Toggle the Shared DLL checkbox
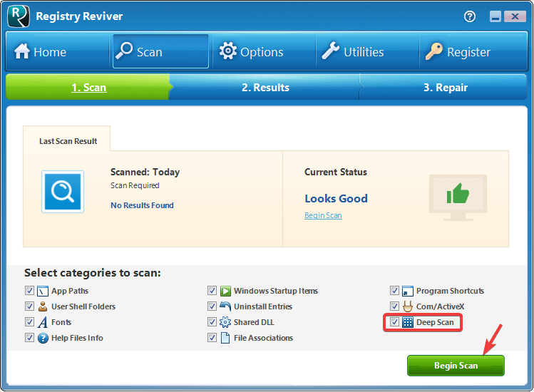Viewport: 534px width, 392px height. click(x=212, y=322)
